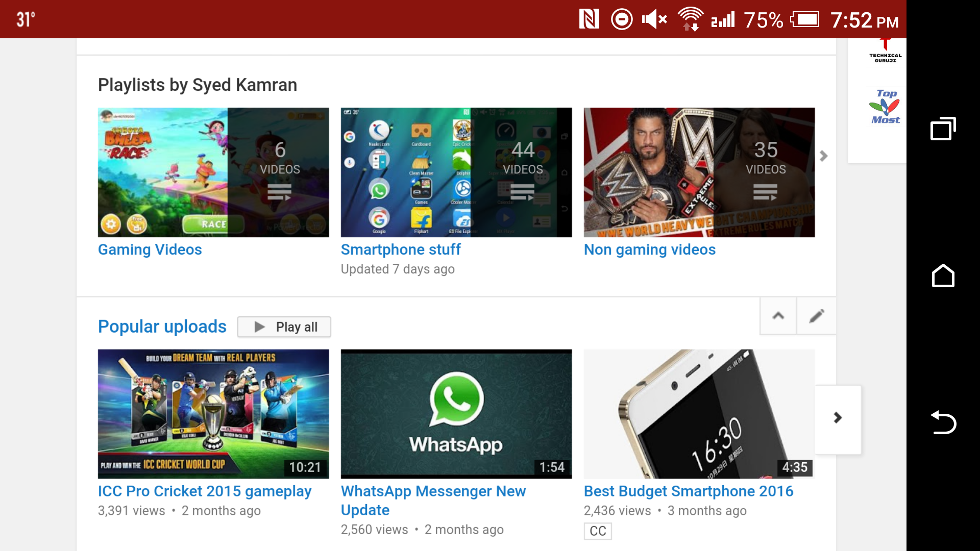Play the WhatsApp video thumbnail

pos(456,414)
